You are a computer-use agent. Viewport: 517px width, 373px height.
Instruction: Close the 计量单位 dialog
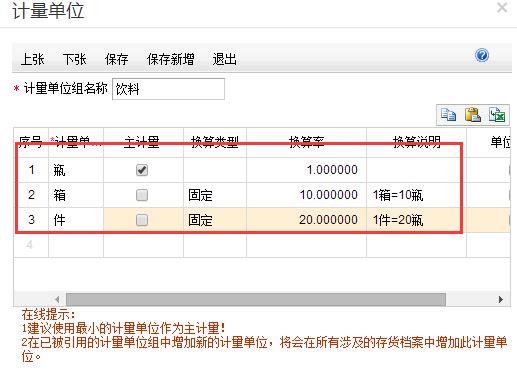pyautogui.click(x=502, y=7)
